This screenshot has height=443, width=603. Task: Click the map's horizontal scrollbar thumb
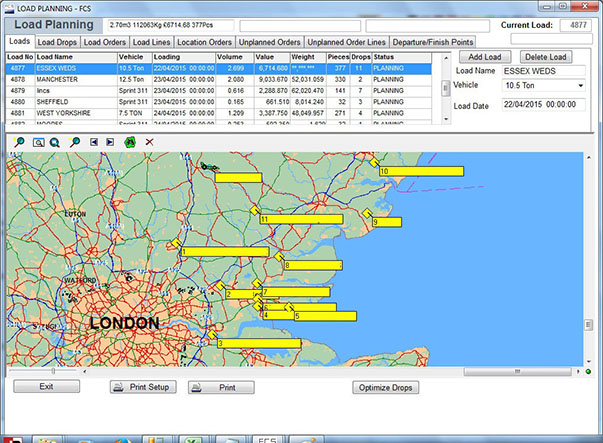pyautogui.click(x=53, y=372)
